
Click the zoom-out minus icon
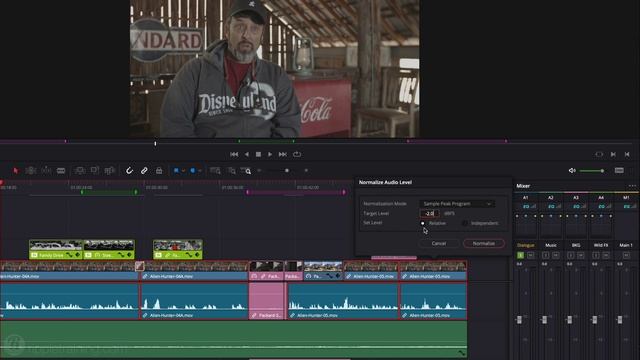pyautogui.click(x=259, y=171)
